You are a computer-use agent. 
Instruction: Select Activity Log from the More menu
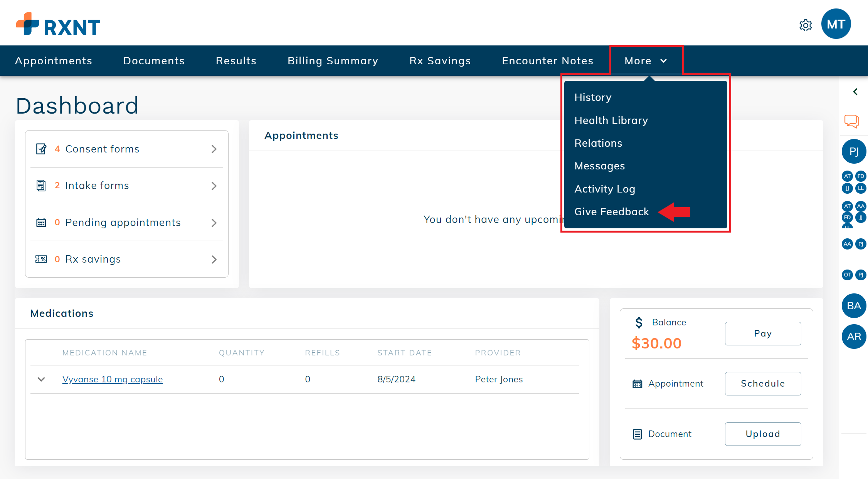pos(605,189)
